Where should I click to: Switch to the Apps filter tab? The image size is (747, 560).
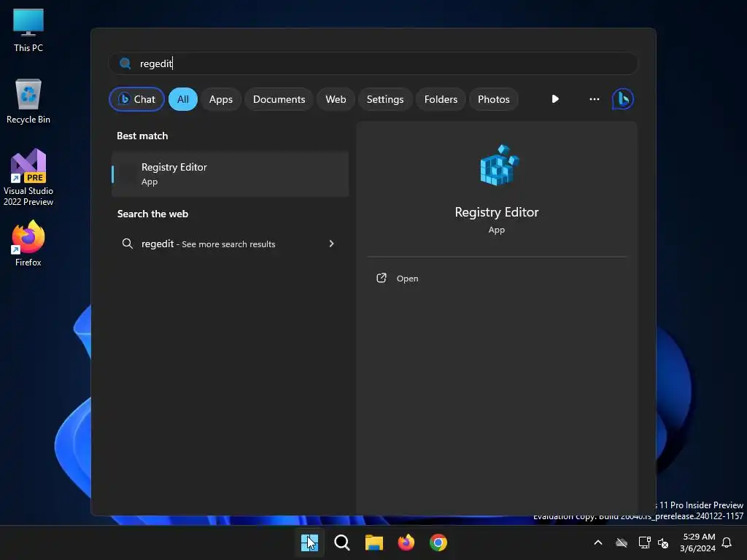pyautogui.click(x=220, y=99)
